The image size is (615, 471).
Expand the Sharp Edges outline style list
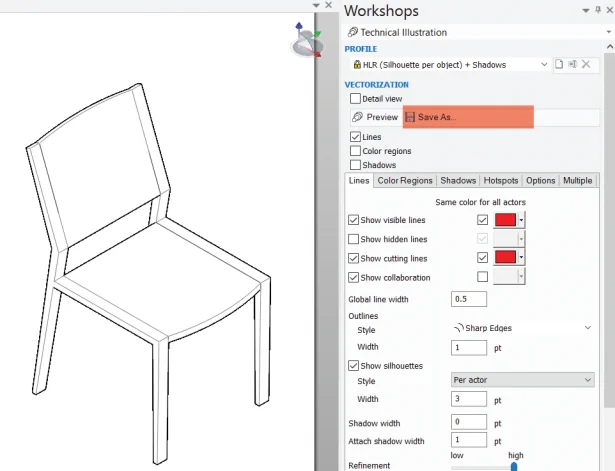tap(586, 327)
